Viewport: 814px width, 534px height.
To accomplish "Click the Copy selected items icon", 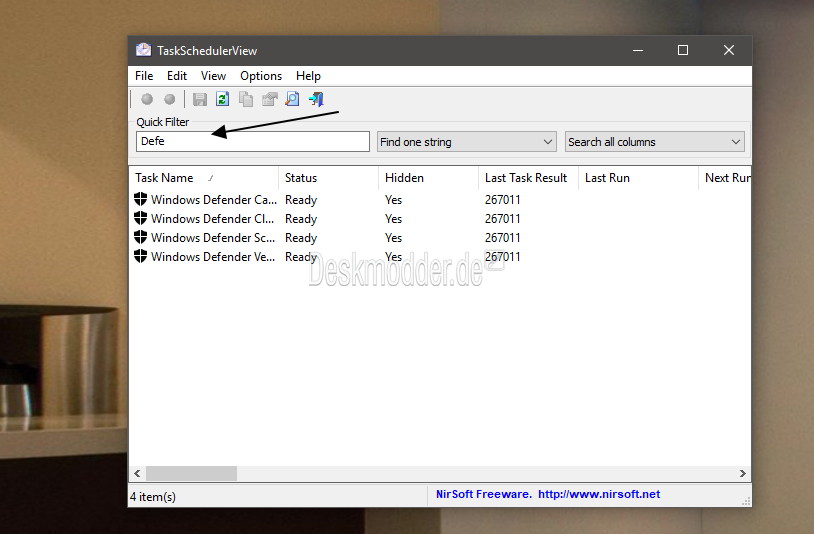I will pos(246,99).
